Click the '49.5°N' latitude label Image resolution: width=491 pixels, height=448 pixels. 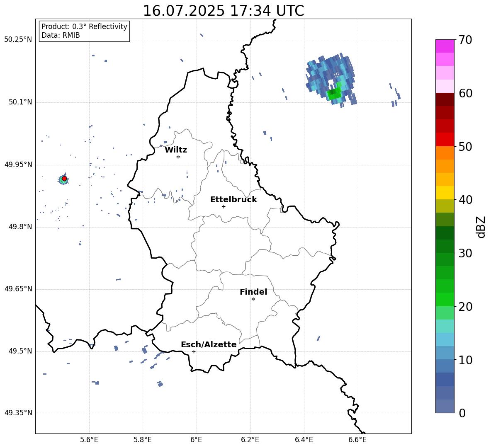click(x=20, y=351)
